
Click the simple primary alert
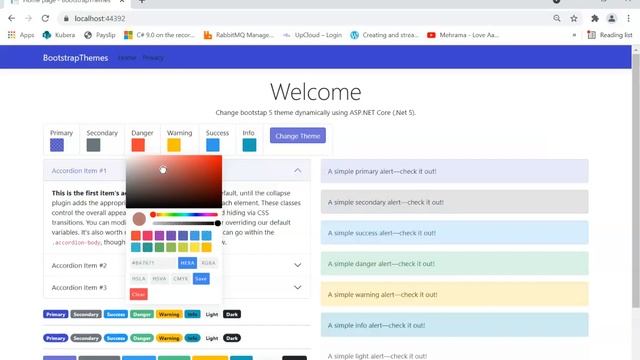coord(454,171)
